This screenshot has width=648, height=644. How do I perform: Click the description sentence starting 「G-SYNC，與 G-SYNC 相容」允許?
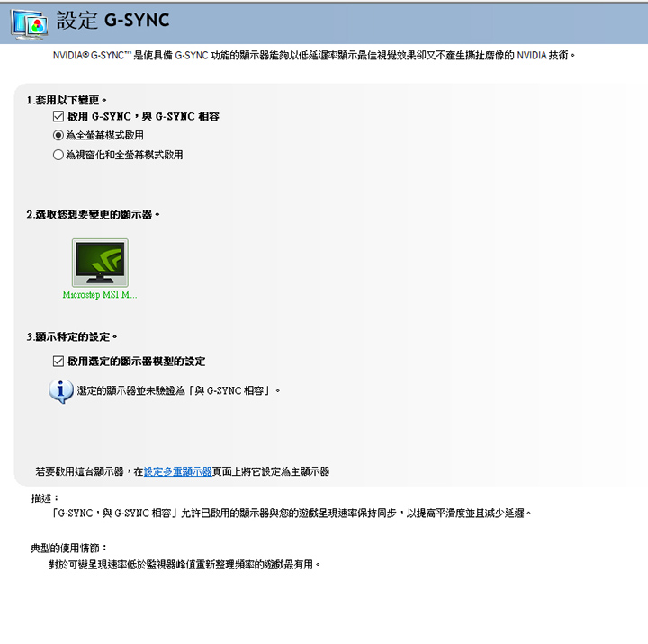coord(291,513)
